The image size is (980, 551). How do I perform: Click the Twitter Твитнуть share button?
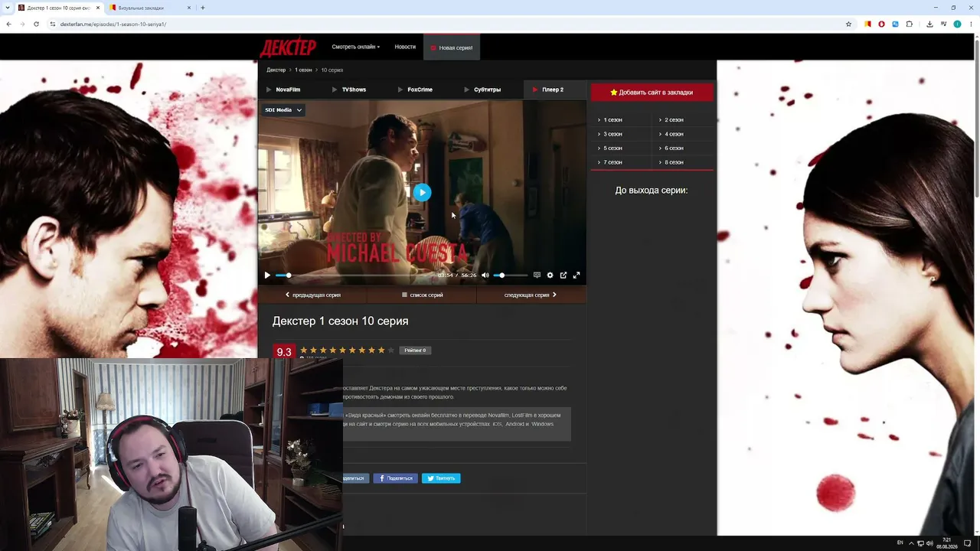[441, 478]
